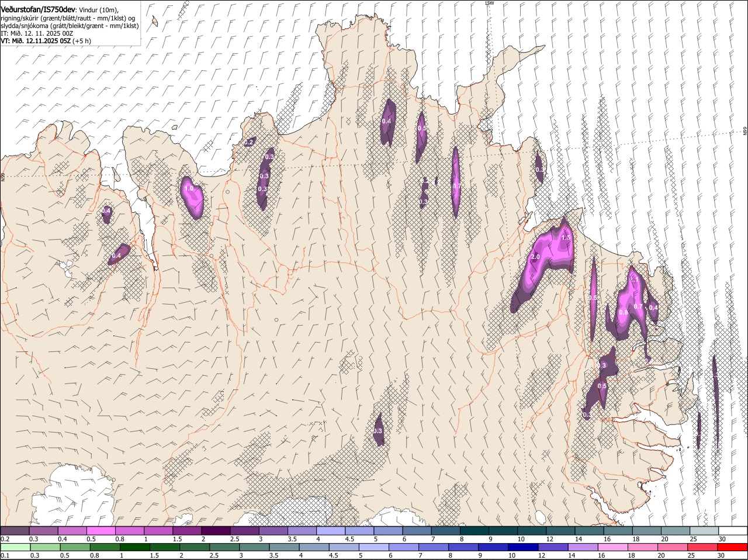Click the 1.0 precipitation value on the map
This screenshot has height=560, width=748.
tap(189, 189)
